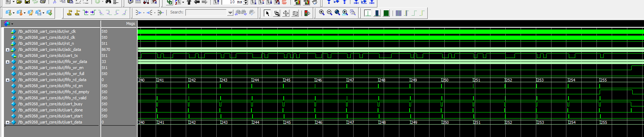The image size is (644, 137).
Task: Click the Delete Cursor toolbar icon
Action: pos(77,13)
